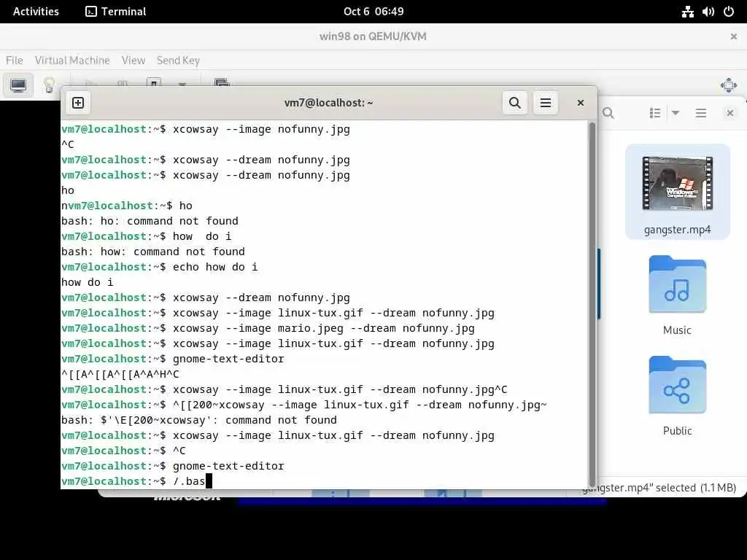747x560 pixels.
Task: Select the Public folder icon
Action: [x=678, y=385]
